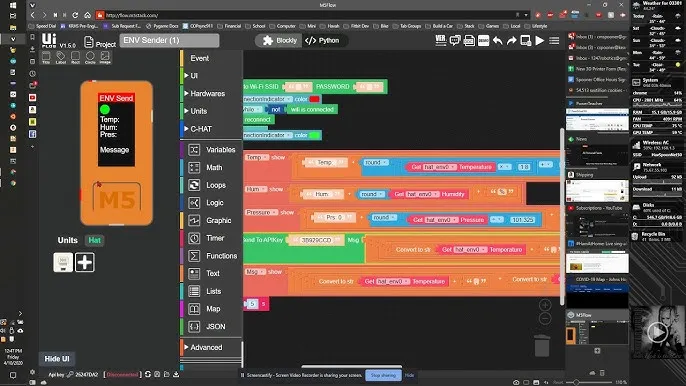Click the red color swatch in indicator block

(x=314, y=99)
